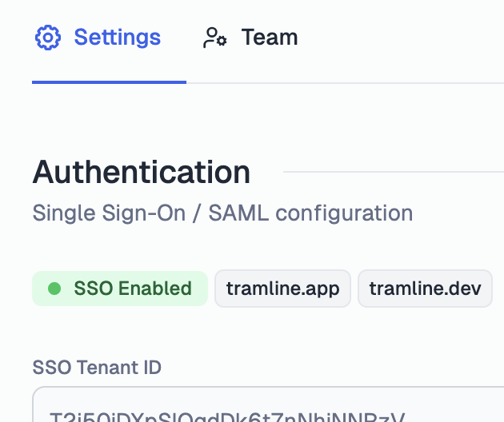
Task: Click the green SSO status dot
Action: (x=54, y=288)
